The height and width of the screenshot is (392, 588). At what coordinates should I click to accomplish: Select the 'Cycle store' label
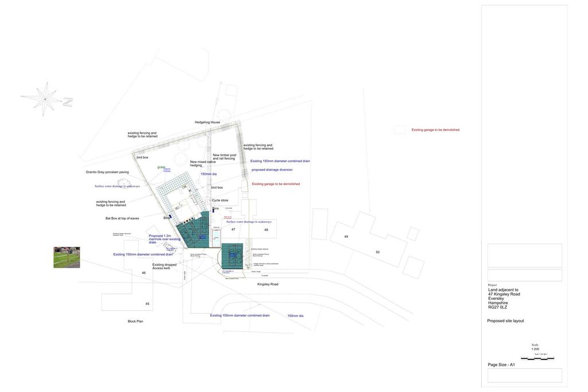(220, 201)
